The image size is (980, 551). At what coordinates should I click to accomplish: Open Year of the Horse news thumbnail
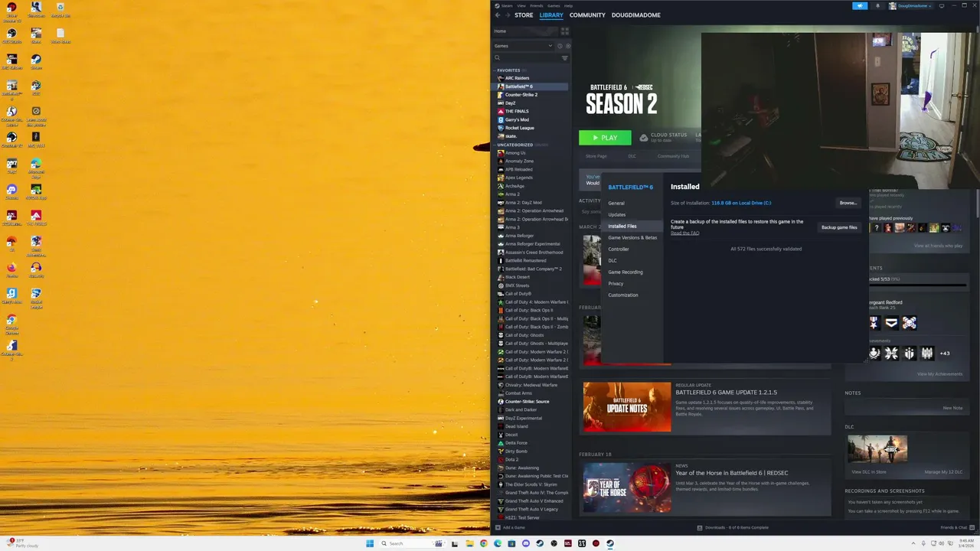(626, 487)
